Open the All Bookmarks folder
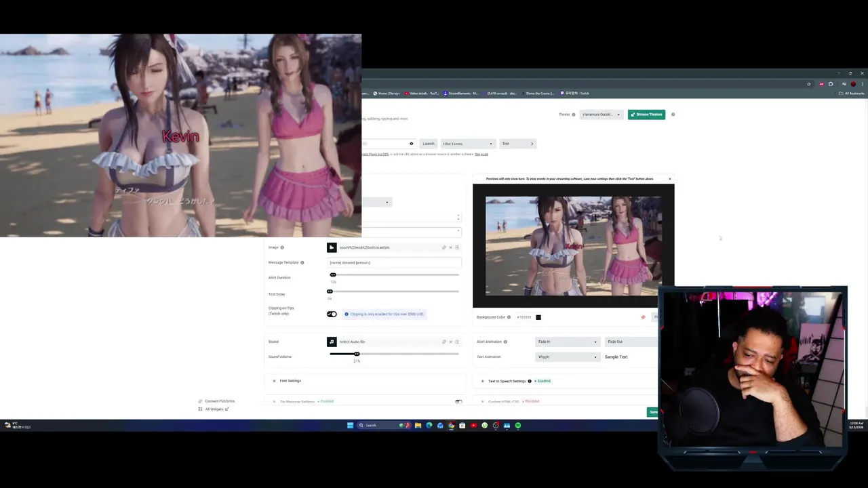The image size is (868, 488). (852, 94)
